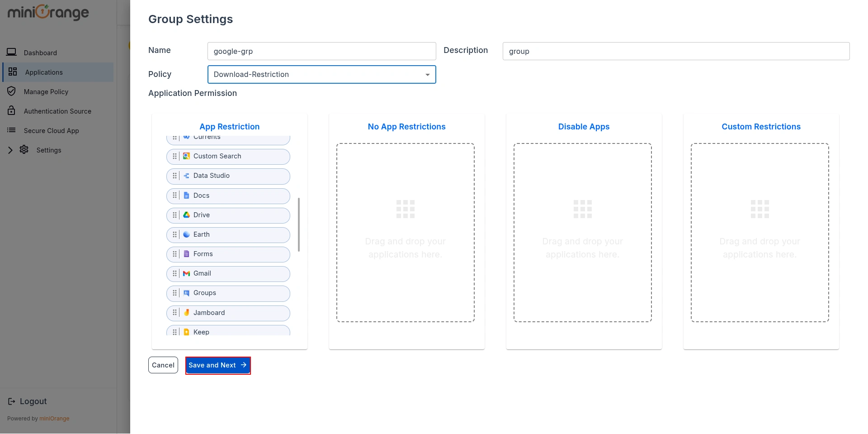Screen dimensions: 868x434
Task: Click the Dashboard monitor icon
Action: click(x=11, y=52)
